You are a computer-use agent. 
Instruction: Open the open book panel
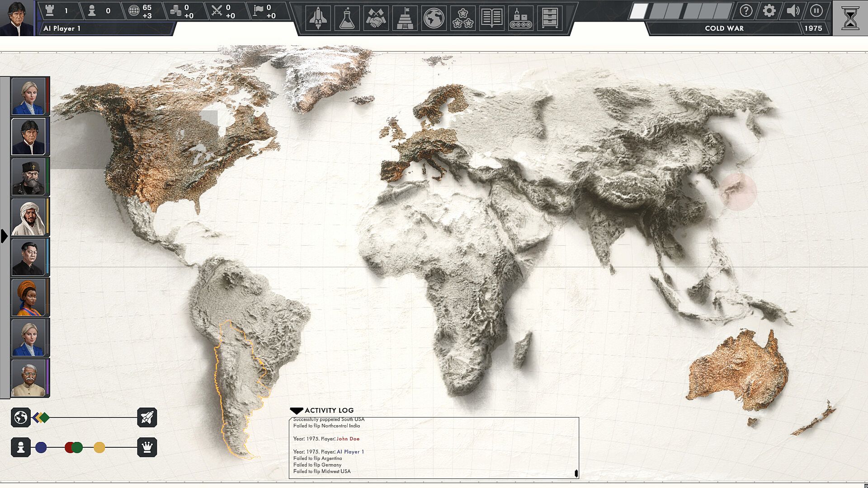point(491,18)
